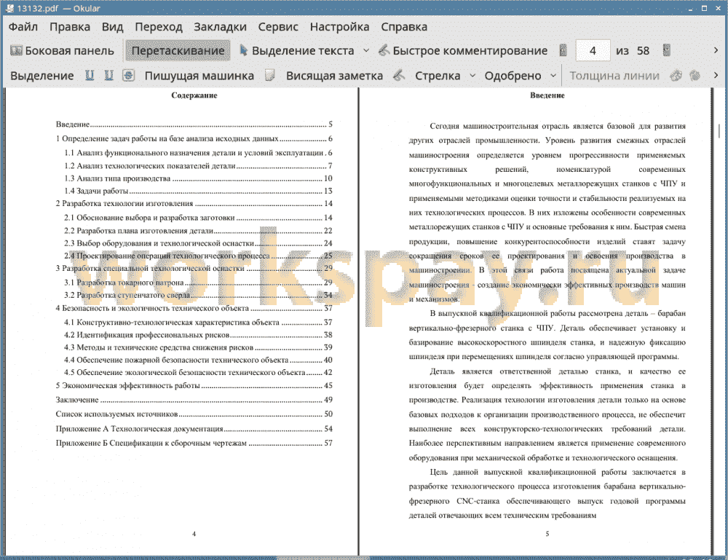Select the second underline annotation icon

[108, 75]
